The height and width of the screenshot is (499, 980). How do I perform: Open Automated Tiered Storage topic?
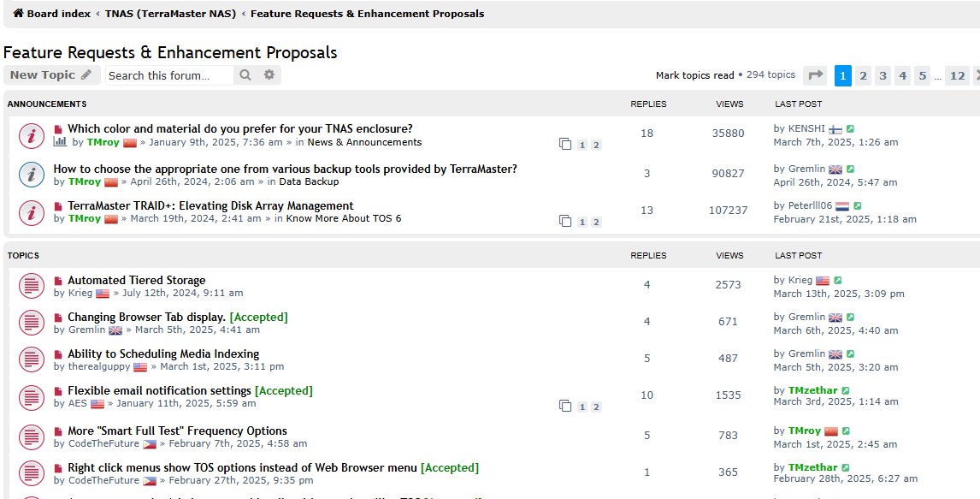click(136, 280)
